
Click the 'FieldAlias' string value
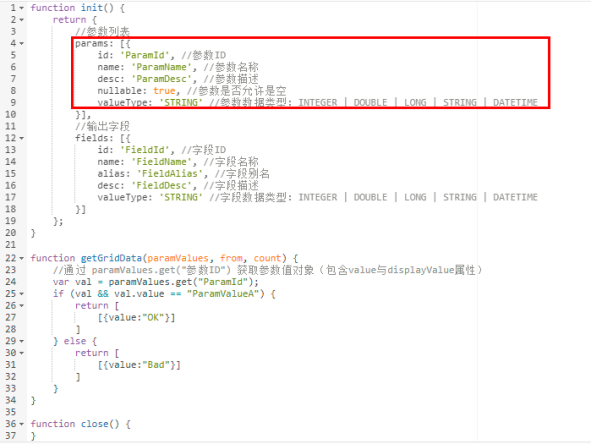[170, 174]
